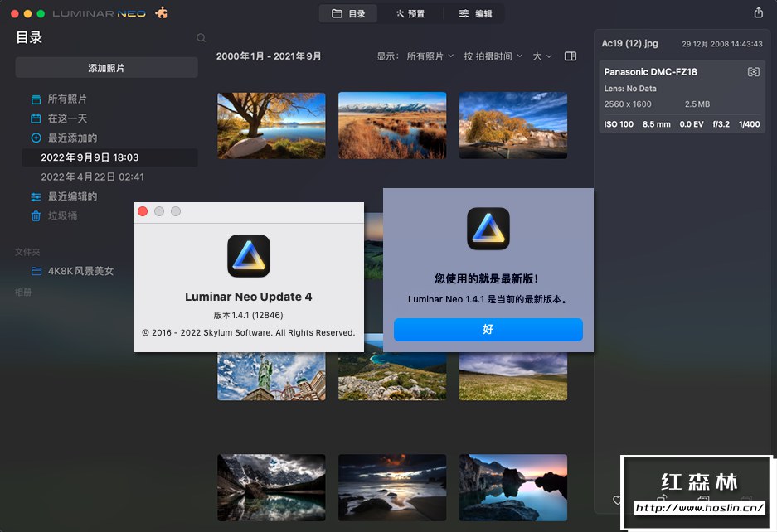
Task: Toggle the right info panel layout icon
Action: pos(571,56)
